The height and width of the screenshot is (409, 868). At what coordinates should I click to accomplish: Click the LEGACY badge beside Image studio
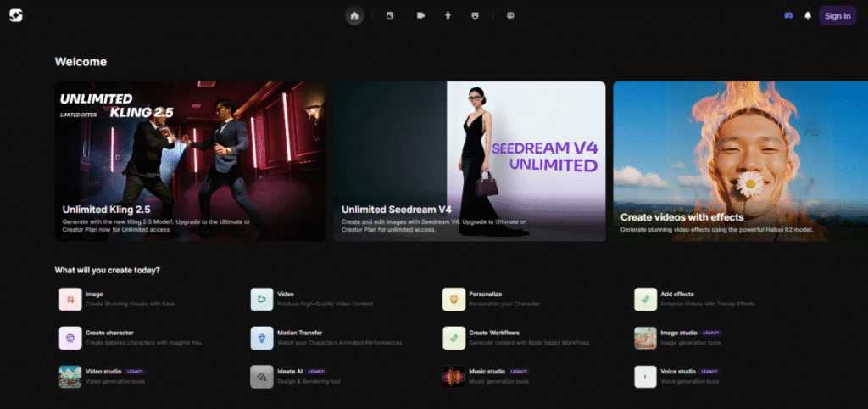point(711,333)
